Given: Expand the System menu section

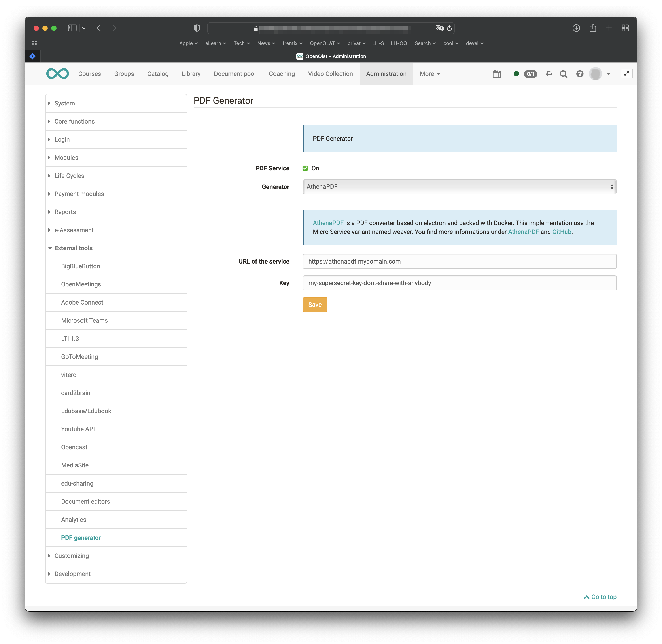Looking at the screenshot, I should click(65, 103).
